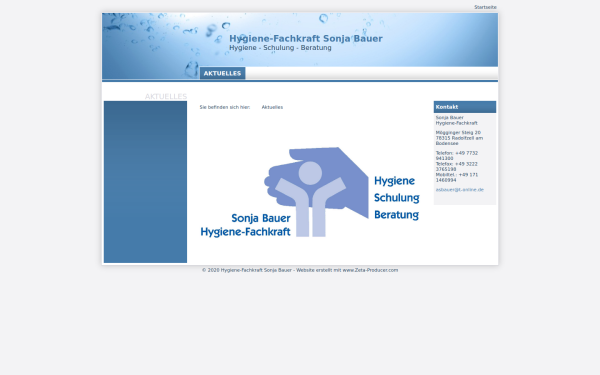This screenshot has height=375, width=600.
Task: Click the email address in Kontakt box
Action: [460, 189]
